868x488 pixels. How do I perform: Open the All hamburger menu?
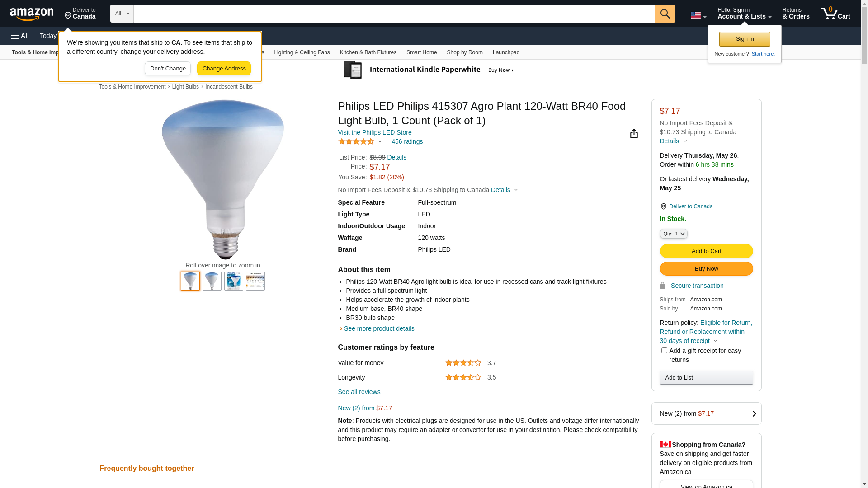[x=20, y=36]
